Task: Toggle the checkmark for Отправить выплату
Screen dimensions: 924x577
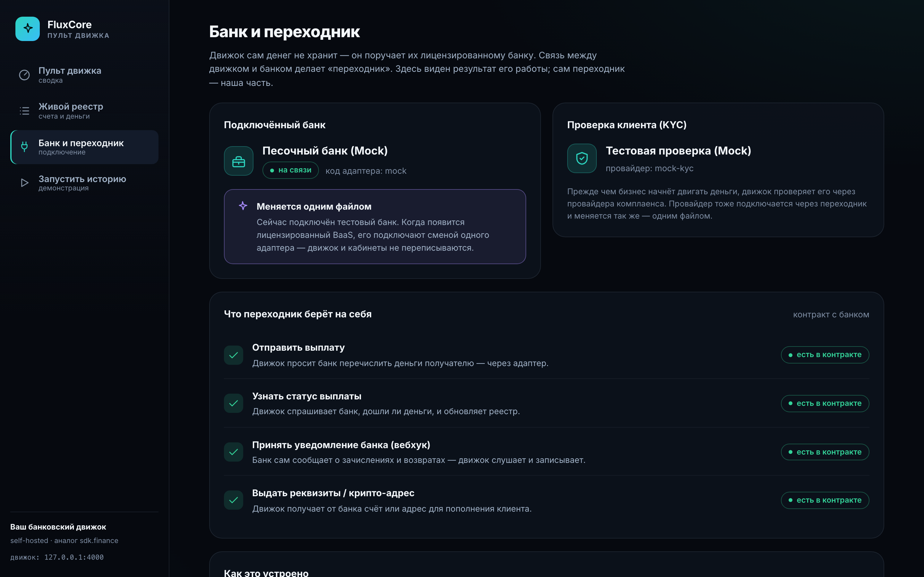Action: click(234, 355)
